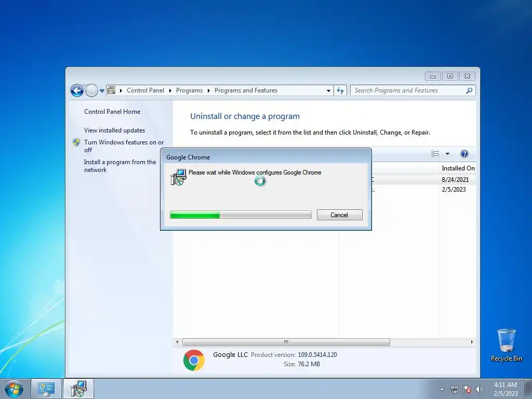
Task: Click the Size 76.2 MB value
Action: pyautogui.click(x=309, y=364)
